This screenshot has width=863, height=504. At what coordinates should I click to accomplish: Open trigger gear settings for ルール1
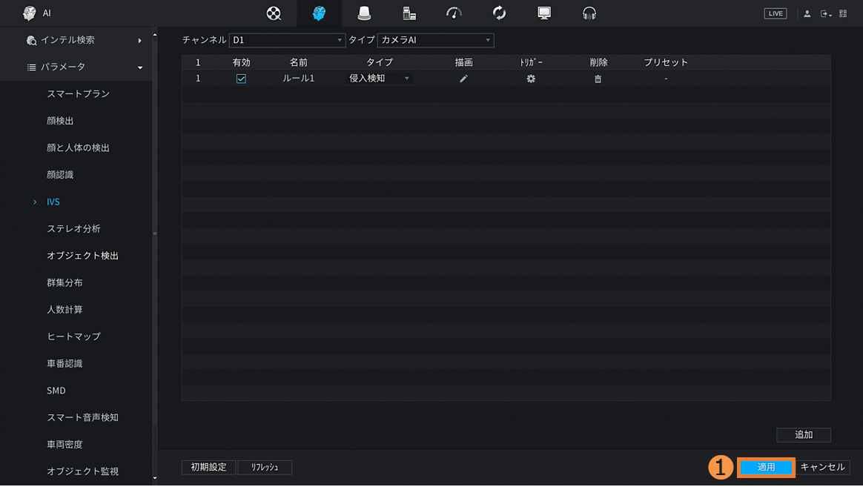(x=531, y=79)
